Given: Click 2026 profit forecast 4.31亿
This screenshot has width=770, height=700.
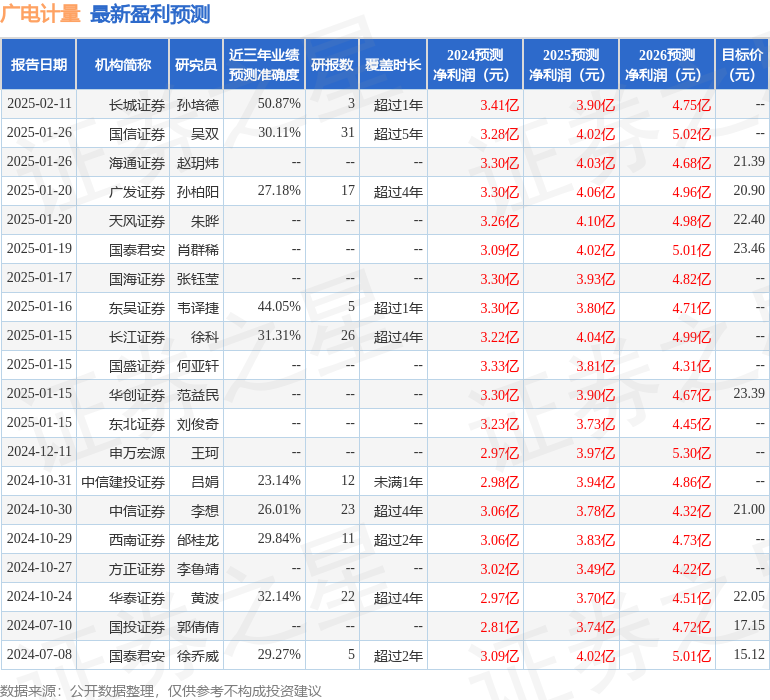Looking at the screenshot, I should [691, 366].
